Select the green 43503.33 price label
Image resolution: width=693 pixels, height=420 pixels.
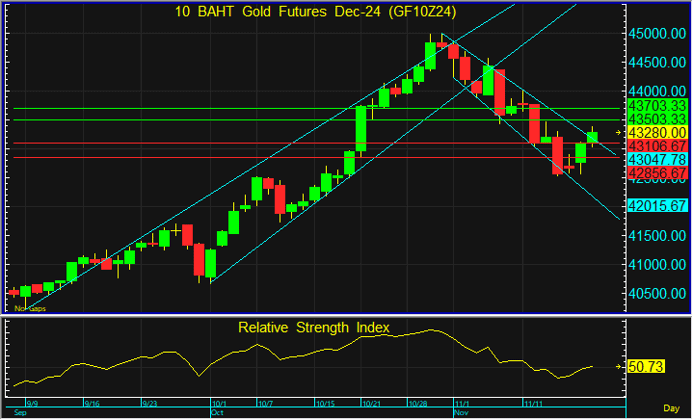[x=656, y=119]
